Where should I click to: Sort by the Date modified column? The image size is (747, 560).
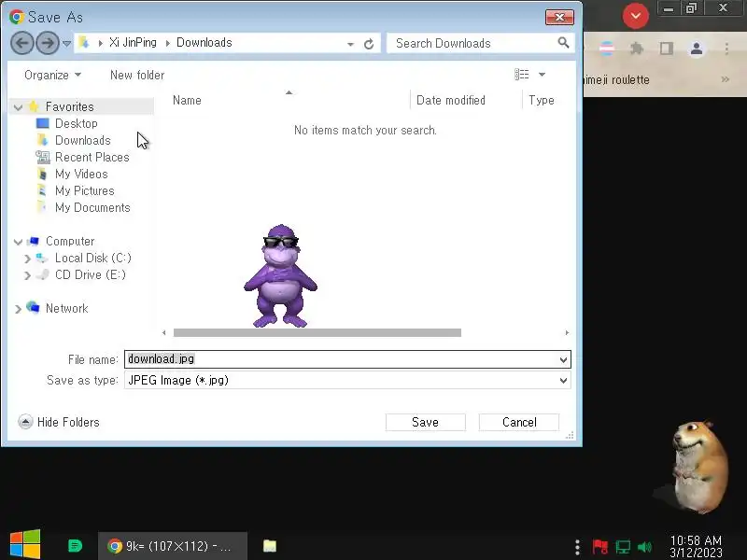(451, 101)
